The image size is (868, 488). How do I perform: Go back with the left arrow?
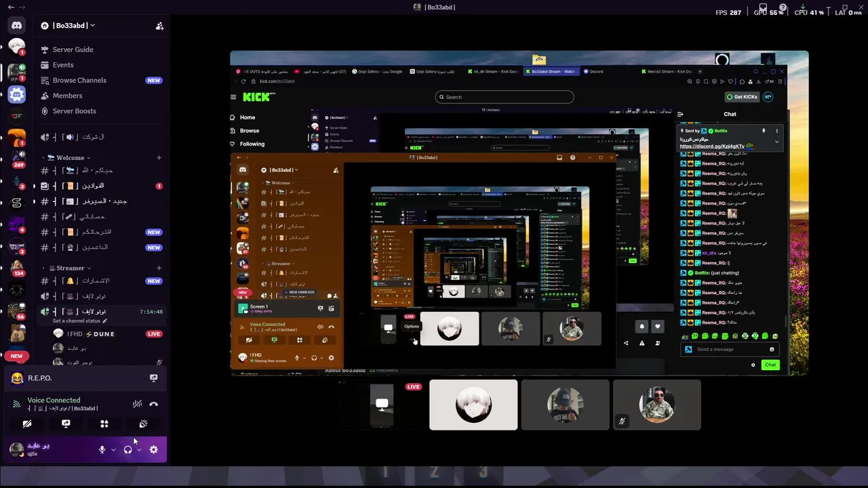11,7
